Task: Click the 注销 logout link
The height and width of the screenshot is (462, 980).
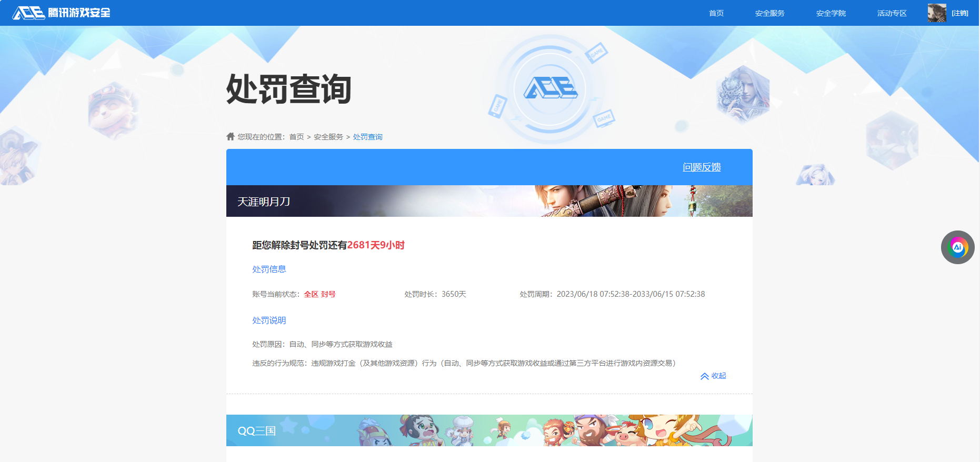Action: [959, 13]
